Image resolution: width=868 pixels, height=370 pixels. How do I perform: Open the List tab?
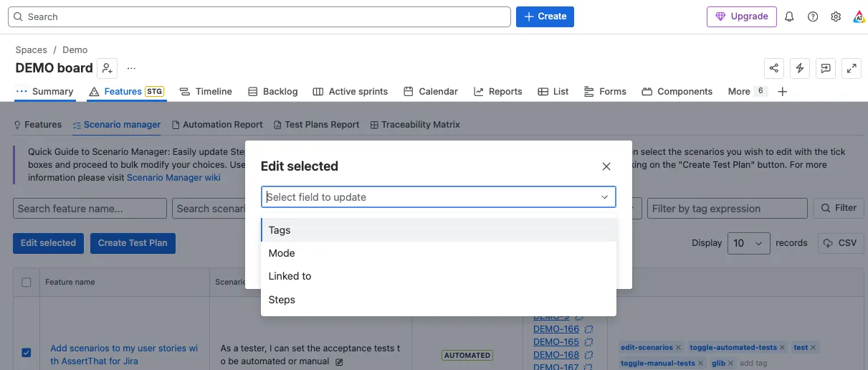pos(553,91)
